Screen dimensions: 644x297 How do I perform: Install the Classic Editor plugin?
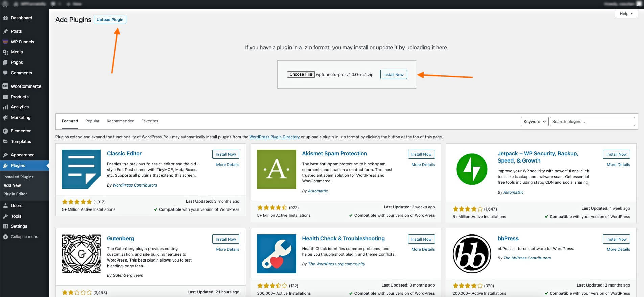click(x=226, y=154)
